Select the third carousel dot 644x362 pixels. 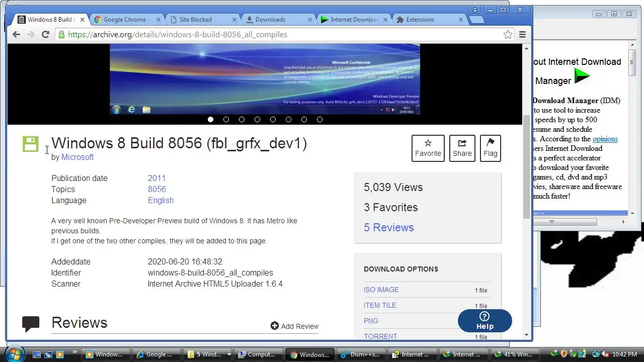tap(242, 119)
